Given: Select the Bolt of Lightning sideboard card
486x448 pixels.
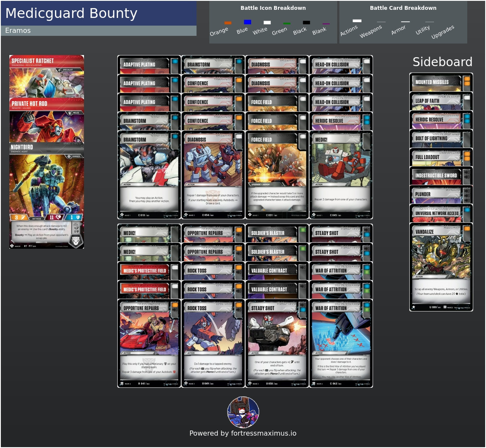Looking at the screenshot, I should coord(441,138).
